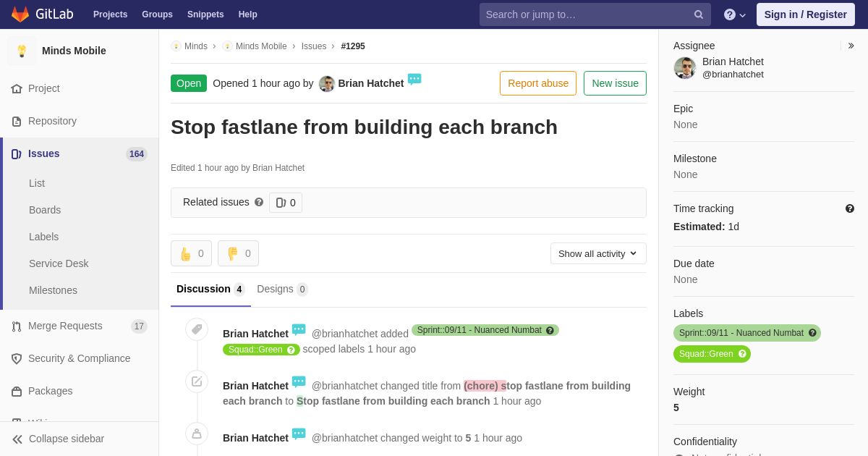
Task: Focus the Search or jump to field
Action: [x=595, y=14]
